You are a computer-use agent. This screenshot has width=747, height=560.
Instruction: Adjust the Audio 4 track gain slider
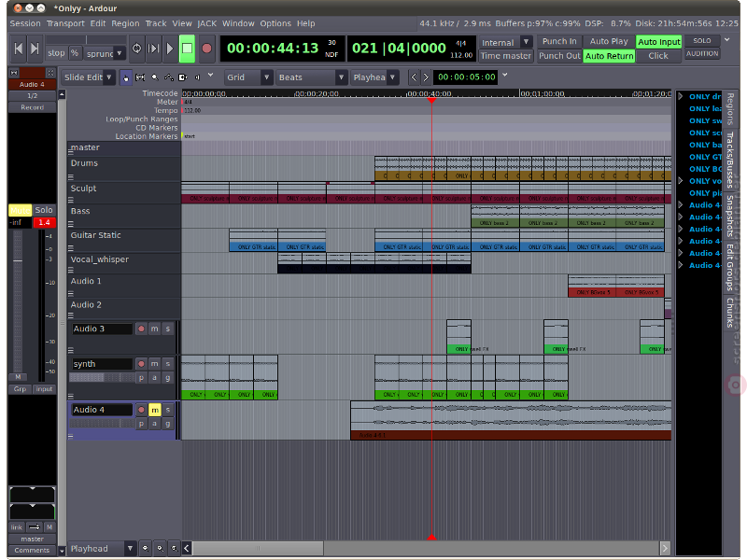click(x=102, y=424)
